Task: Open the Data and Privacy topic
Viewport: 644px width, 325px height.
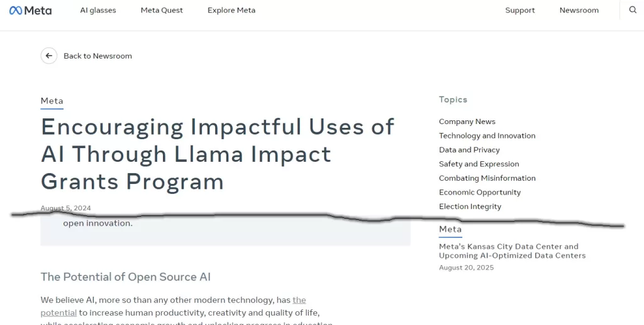Action: [x=469, y=150]
